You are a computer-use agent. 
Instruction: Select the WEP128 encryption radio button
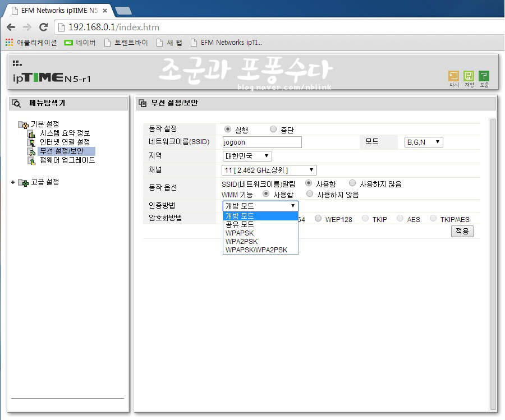pyautogui.click(x=319, y=219)
